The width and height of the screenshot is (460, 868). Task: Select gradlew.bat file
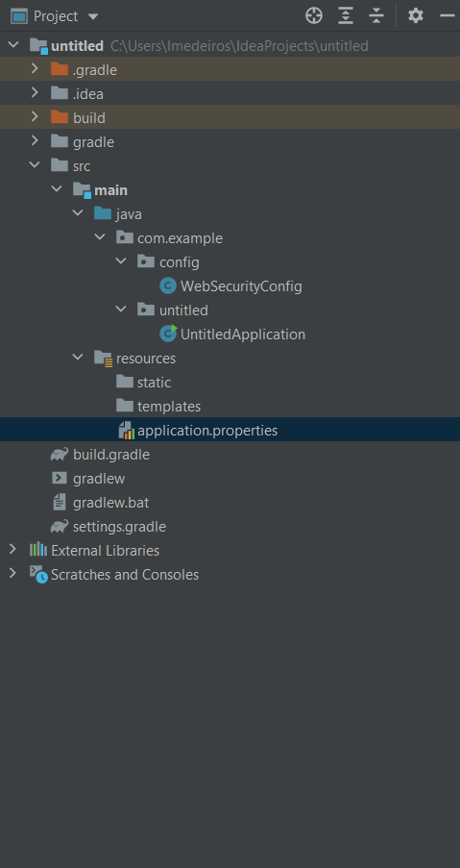click(110, 503)
